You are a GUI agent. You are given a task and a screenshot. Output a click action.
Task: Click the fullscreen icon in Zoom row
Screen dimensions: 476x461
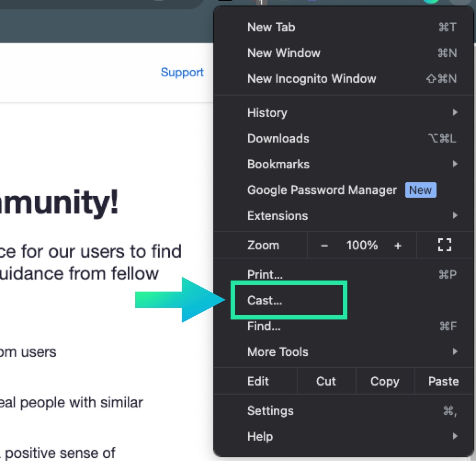(444, 245)
